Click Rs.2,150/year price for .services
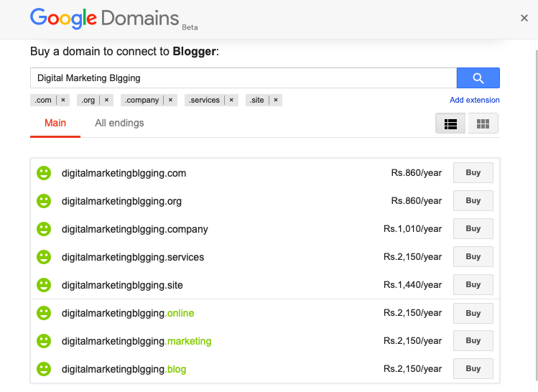Image resolution: width=538 pixels, height=392 pixels. click(412, 257)
